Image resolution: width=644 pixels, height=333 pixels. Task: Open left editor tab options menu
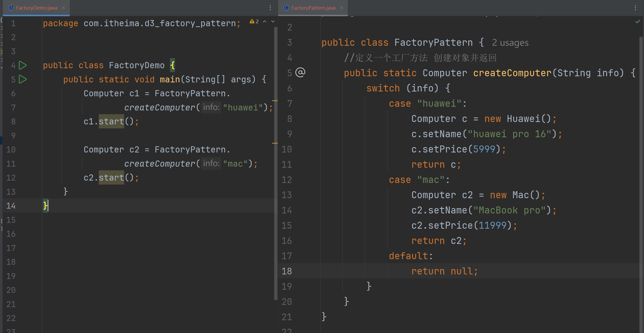(270, 8)
